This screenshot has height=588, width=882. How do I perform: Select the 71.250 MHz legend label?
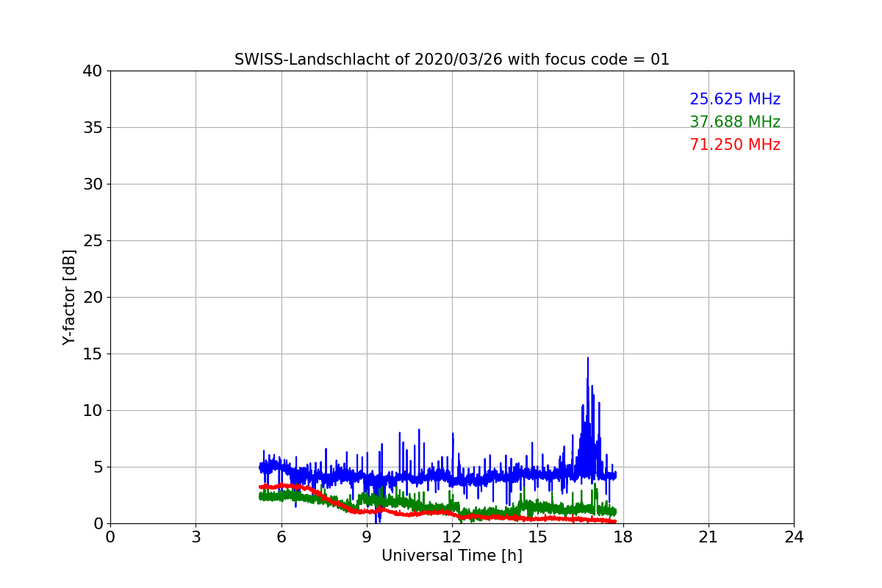[x=735, y=145]
